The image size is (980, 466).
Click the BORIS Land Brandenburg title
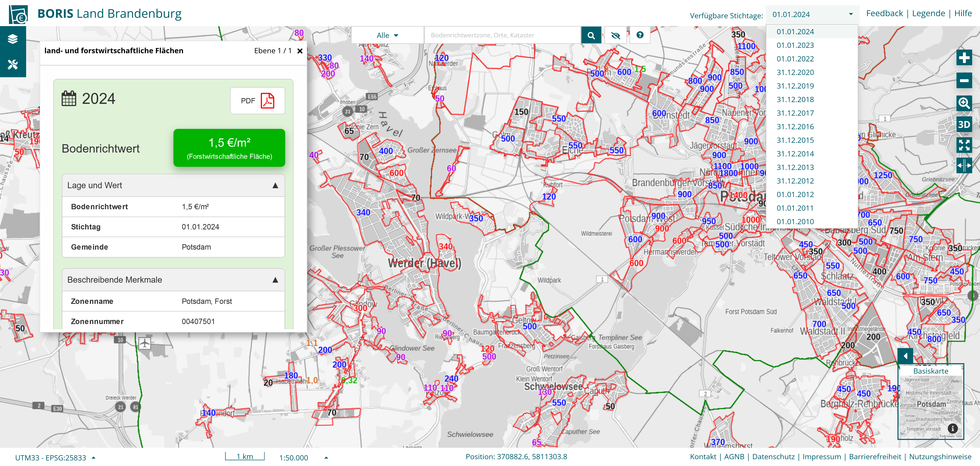tap(110, 14)
